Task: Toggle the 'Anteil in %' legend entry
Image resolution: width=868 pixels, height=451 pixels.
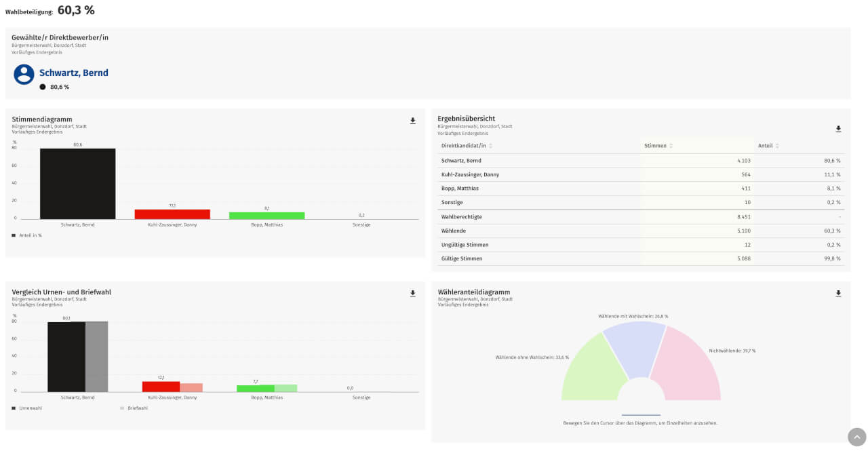Action: pos(27,235)
